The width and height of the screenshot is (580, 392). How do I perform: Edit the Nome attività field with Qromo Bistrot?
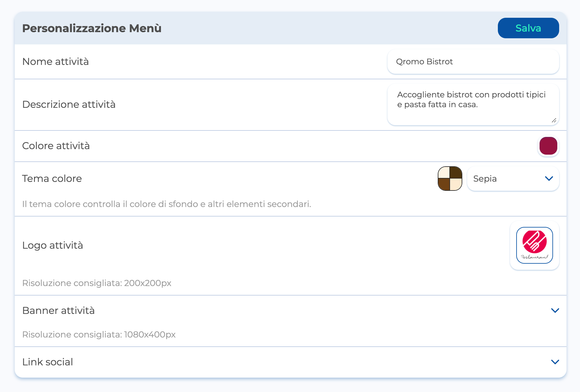pyautogui.click(x=473, y=62)
